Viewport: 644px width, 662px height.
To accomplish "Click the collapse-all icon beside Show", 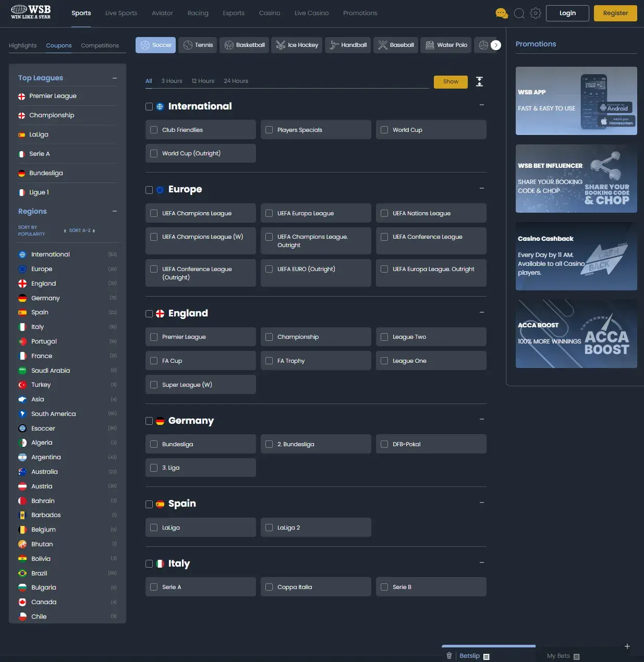I will (x=480, y=81).
